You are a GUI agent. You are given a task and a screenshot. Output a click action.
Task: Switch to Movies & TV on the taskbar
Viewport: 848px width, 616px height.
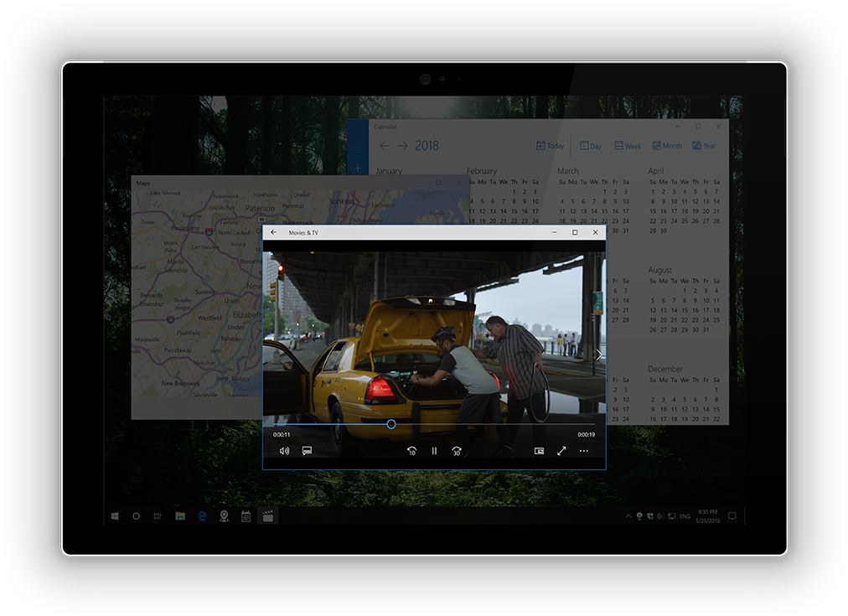267,516
